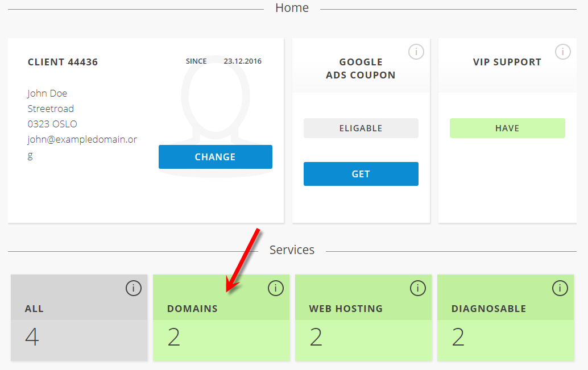The width and height of the screenshot is (588, 370).
Task: Click the GOOGLE ADS COUPON title
Action: 361,69
